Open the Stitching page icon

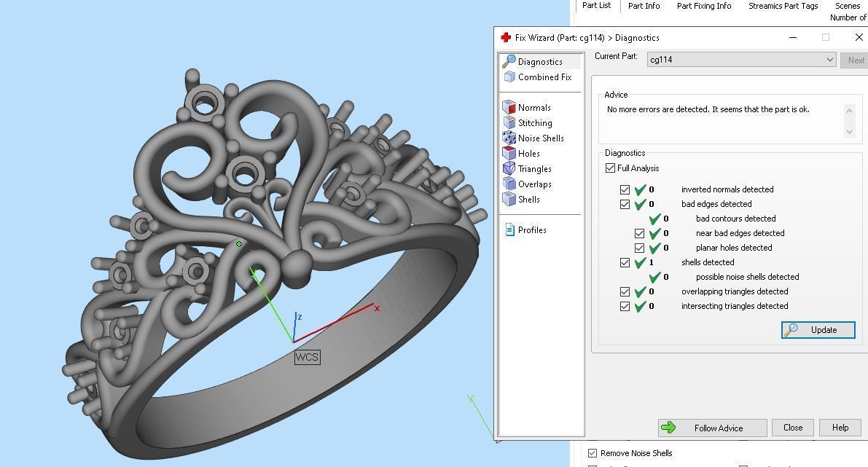509,122
